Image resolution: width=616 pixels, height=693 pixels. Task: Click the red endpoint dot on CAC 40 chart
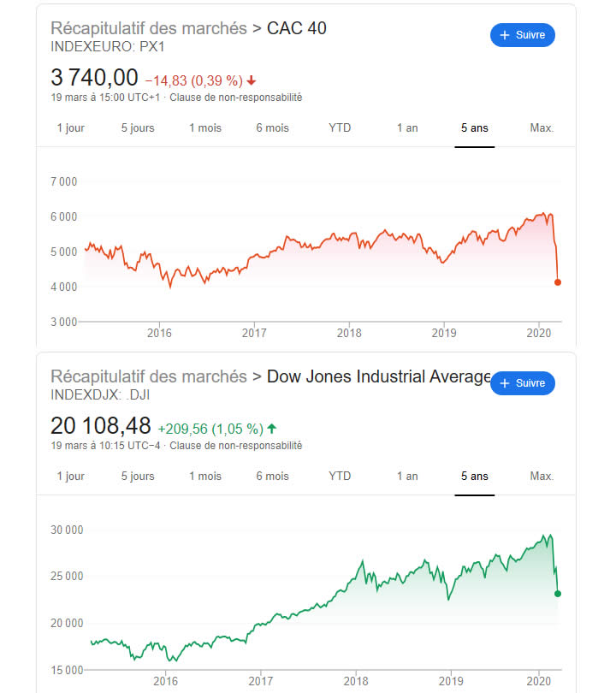click(558, 282)
